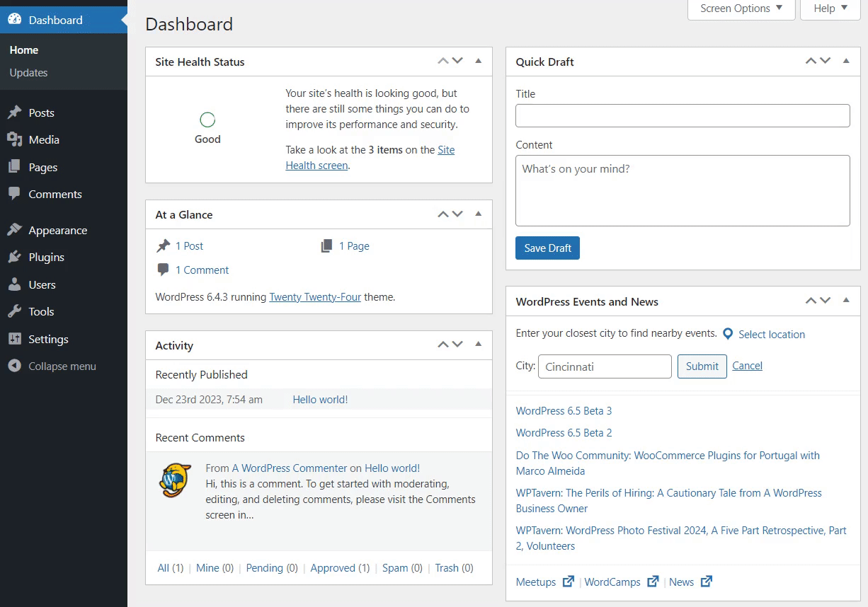
Task: Collapse the Activity panel
Action: (478, 345)
